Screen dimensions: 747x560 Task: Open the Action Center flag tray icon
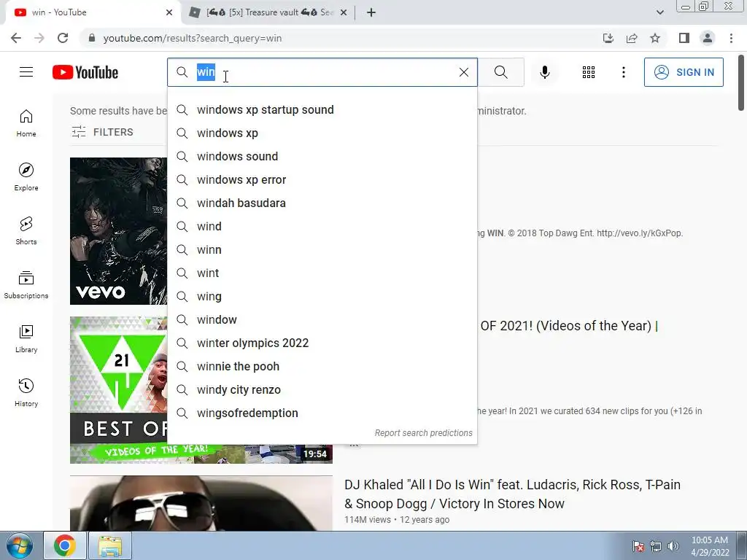(638, 546)
